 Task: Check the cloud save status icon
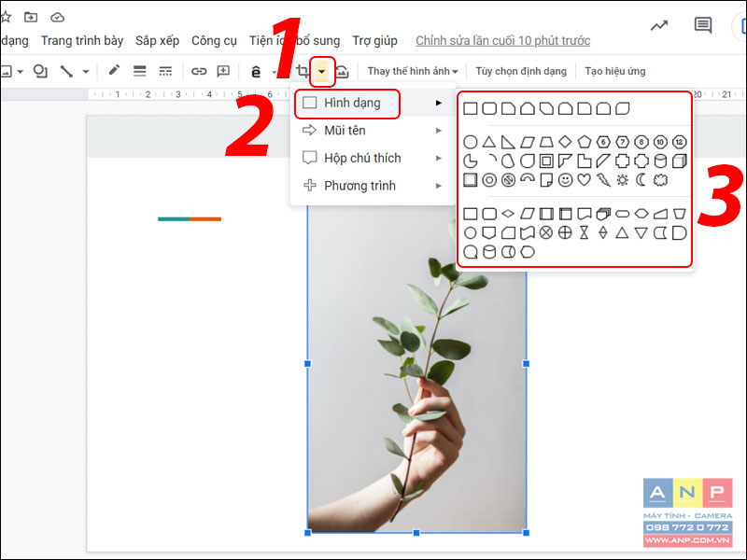(x=57, y=18)
